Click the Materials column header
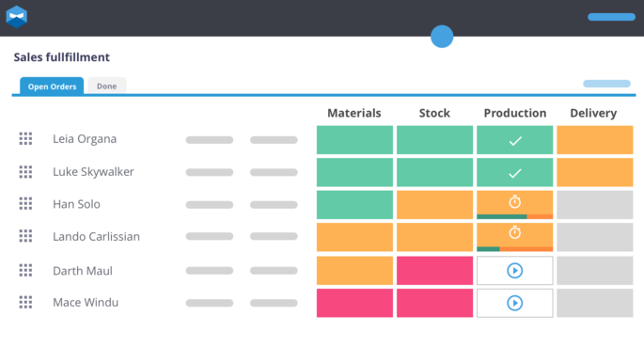 point(354,113)
